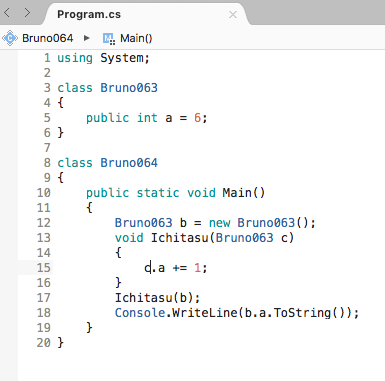Click 'Ichitasu(b);' call on line 17
385x381 pixels.
(x=157, y=298)
